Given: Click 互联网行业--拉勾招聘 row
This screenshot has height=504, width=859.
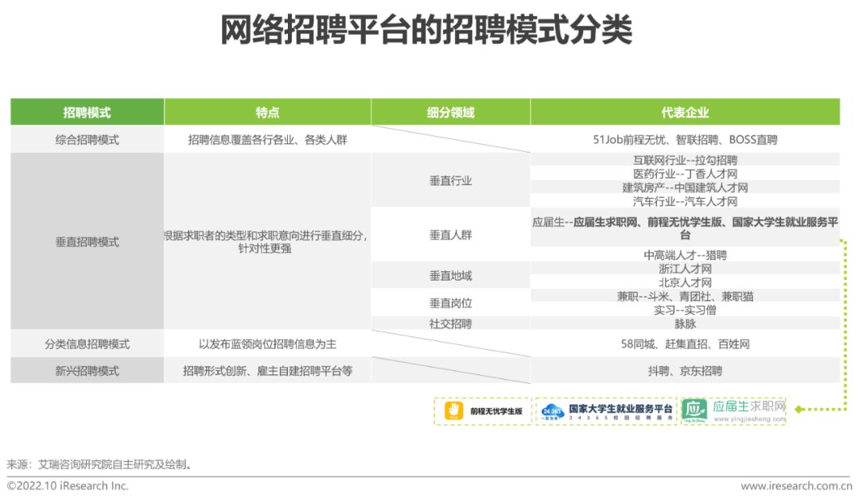Looking at the screenshot, I should 685,160.
